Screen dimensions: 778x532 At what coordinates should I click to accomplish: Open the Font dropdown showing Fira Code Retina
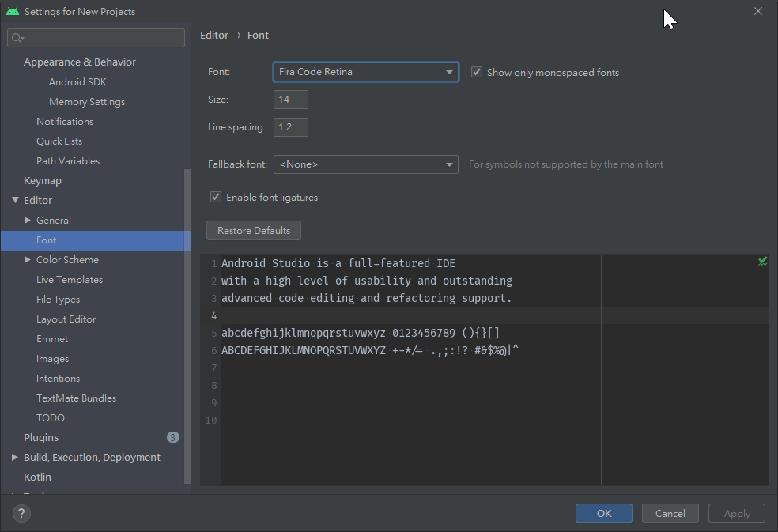tap(366, 72)
